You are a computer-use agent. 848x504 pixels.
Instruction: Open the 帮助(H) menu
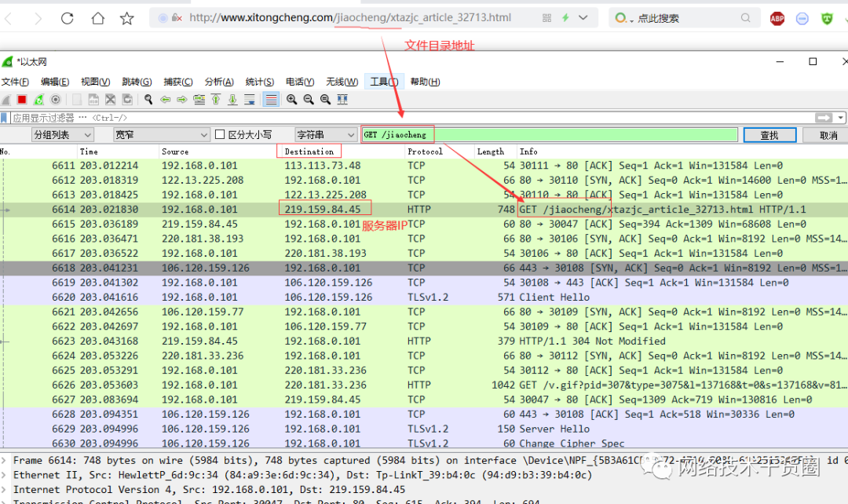tap(425, 82)
